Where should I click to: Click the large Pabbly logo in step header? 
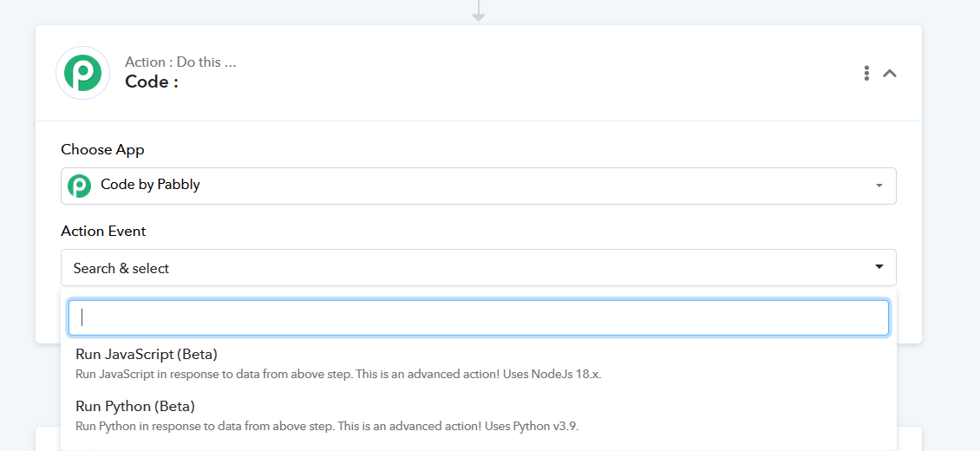[x=83, y=73]
